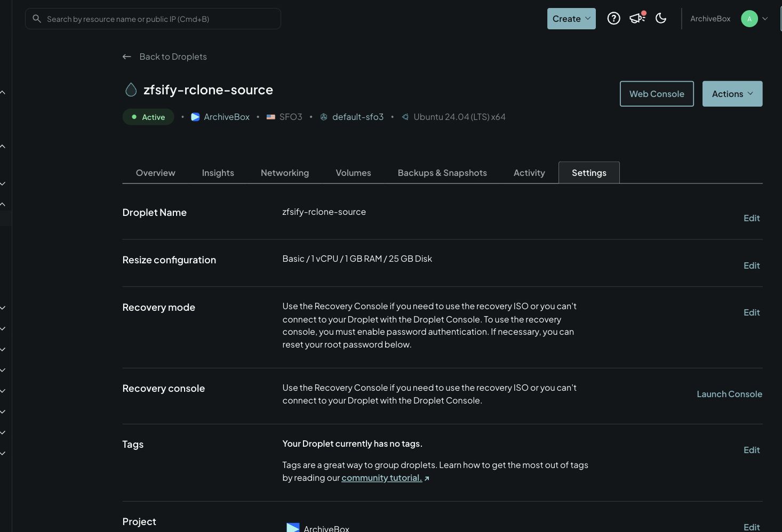This screenshot has height=532, width=782.
Task: Edit the Droplet Name
Action: pos(752,218)
